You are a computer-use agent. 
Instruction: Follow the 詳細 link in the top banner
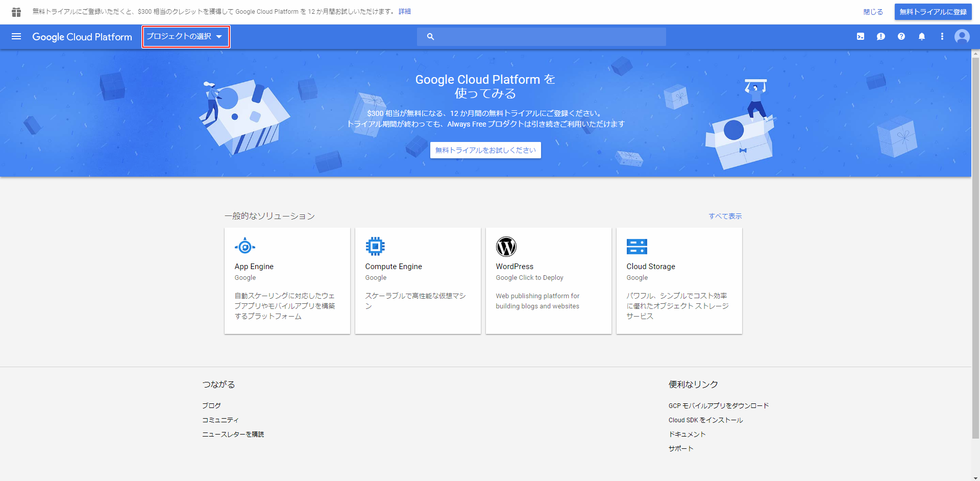[x=405, y=11]
